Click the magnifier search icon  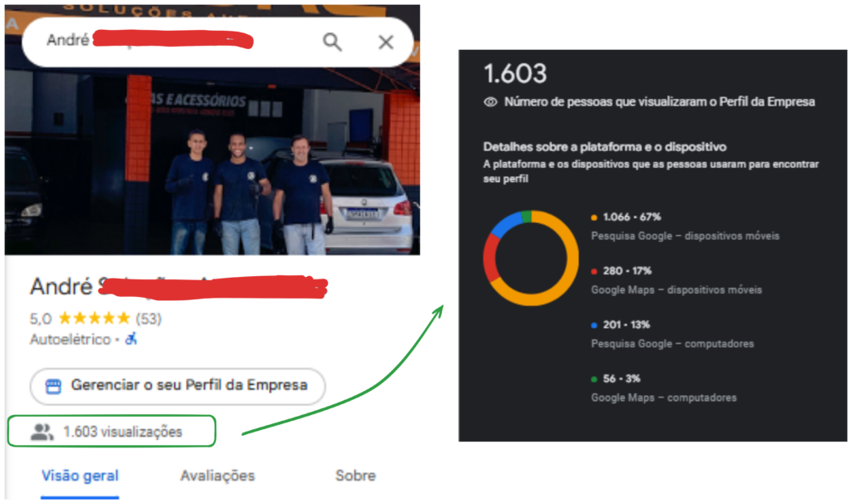(332, 42)
